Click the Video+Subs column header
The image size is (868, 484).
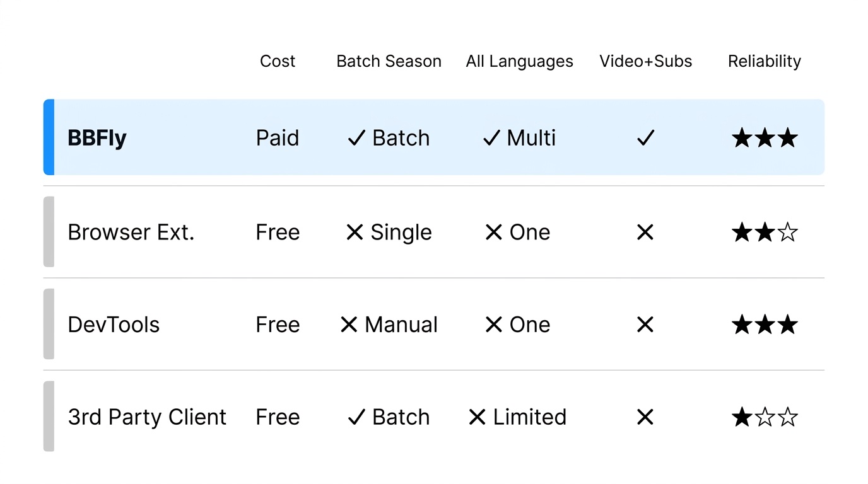point(645,61)
